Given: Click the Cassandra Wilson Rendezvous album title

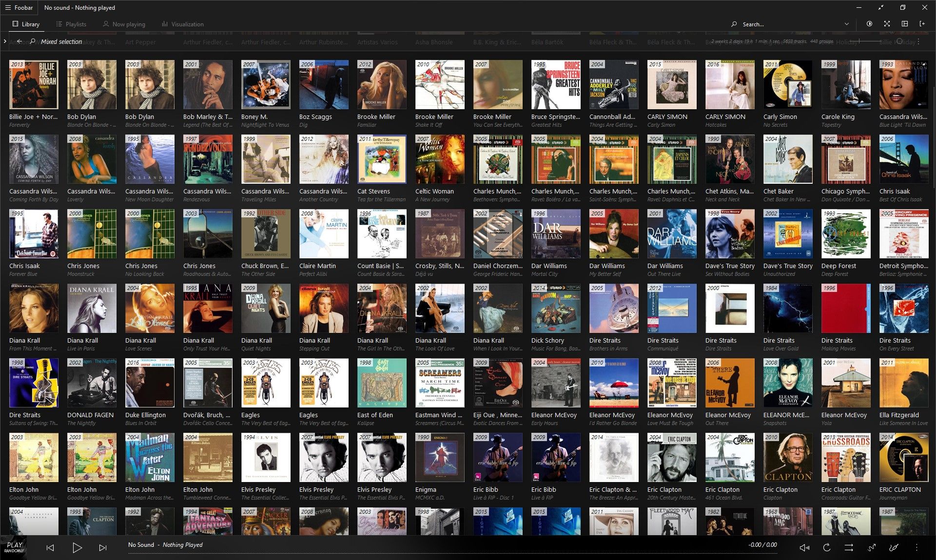Looking at the screenshot, I should [196, 199].
